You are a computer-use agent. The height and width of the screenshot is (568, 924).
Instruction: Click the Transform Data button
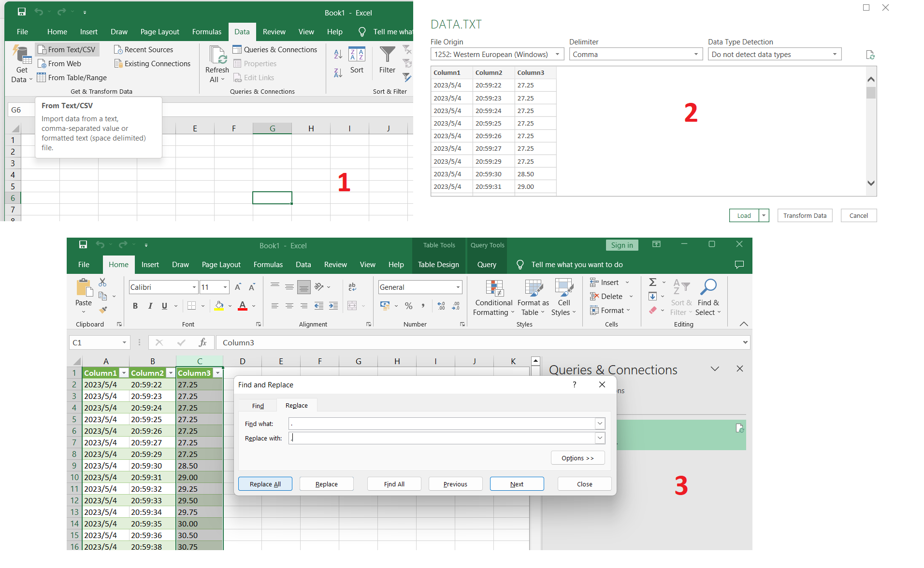(804, 215)
